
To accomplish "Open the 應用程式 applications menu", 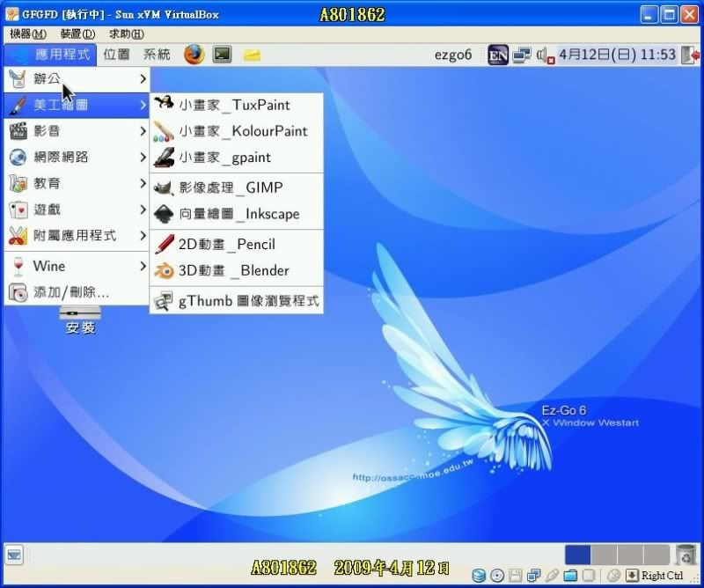I will [50, 55].
